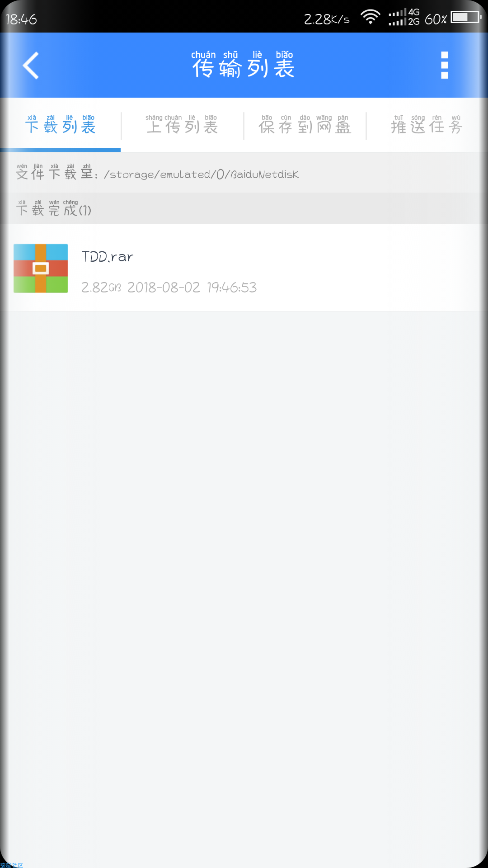The width and height of the screenshot is (488, 868).
Task: Open 保存到网盘 save to netdisk tab
Action: pyautogui.click(x=305, y=125)
